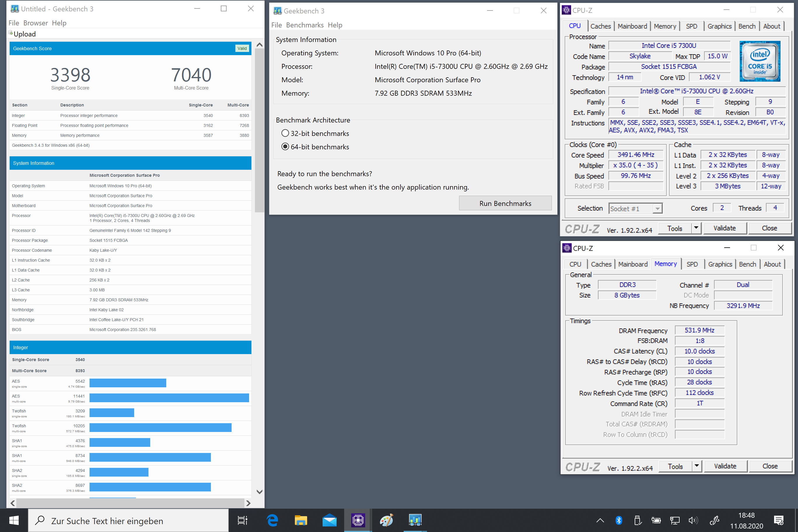Click the scroll left arrow in results pane
The height and width of the screenshot is (532, 798).
pos(13,503)
